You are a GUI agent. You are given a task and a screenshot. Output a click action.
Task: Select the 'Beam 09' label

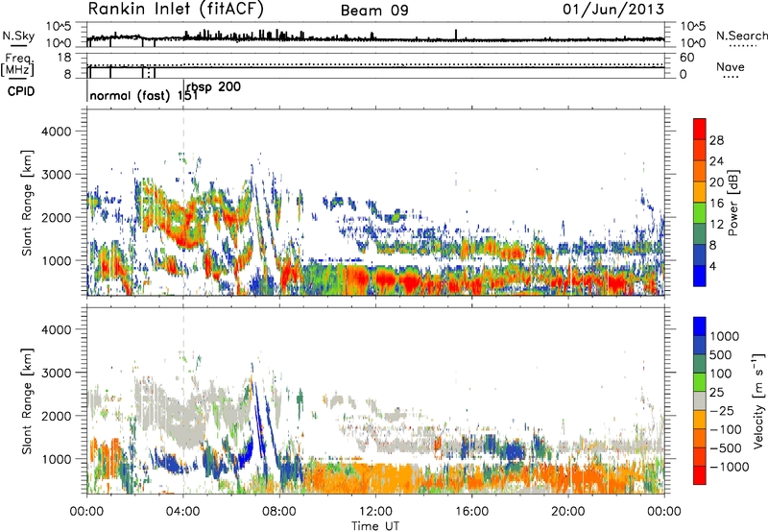click(x=374, y=11)
